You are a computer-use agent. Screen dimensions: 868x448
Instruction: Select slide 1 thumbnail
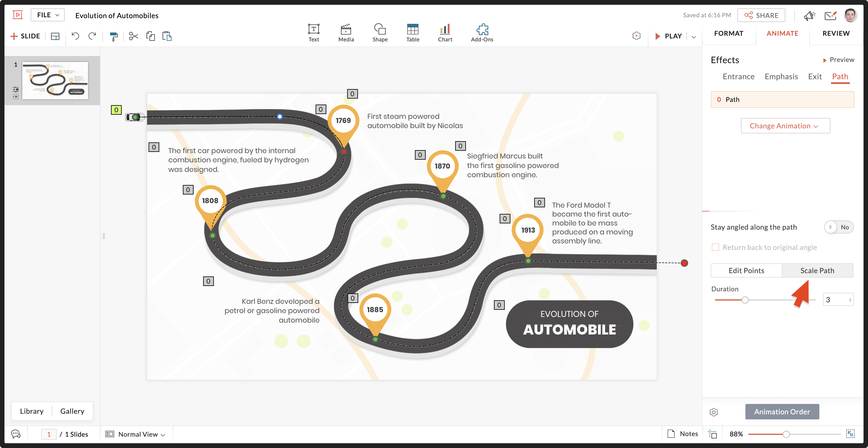coord(55,80)
